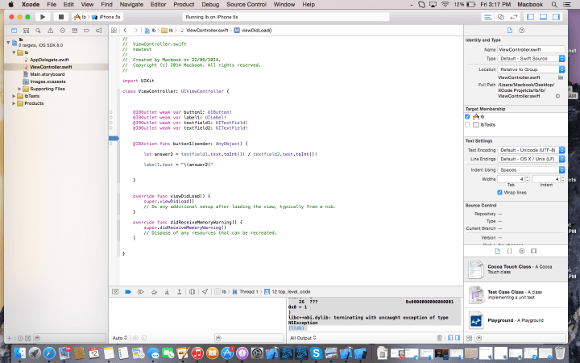The width and height of the screenshot is (580, 363).
Task: Toggle the variables view pane button
Action: pyautogui.click(x=451, y=338)
